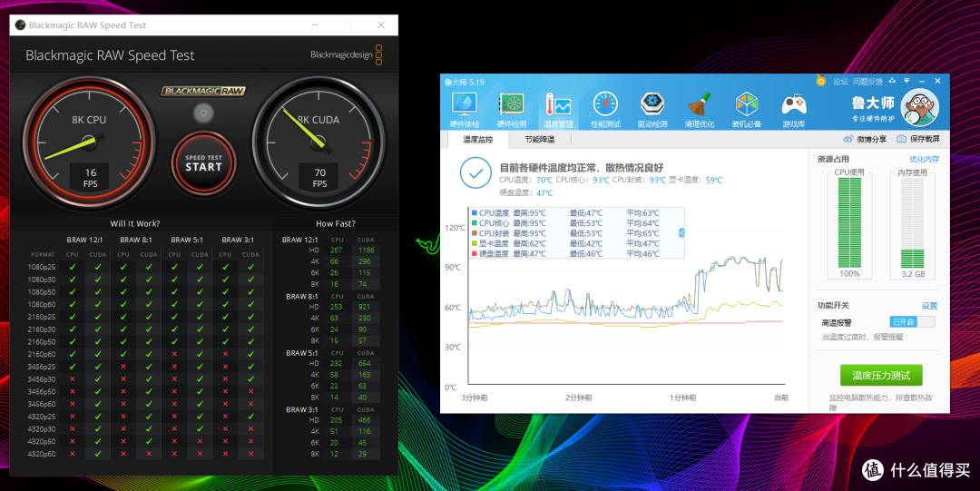The image size is (980, 491).
Task: Click the gold medal icon in Lu Dashi
Action: pos(820,81)
